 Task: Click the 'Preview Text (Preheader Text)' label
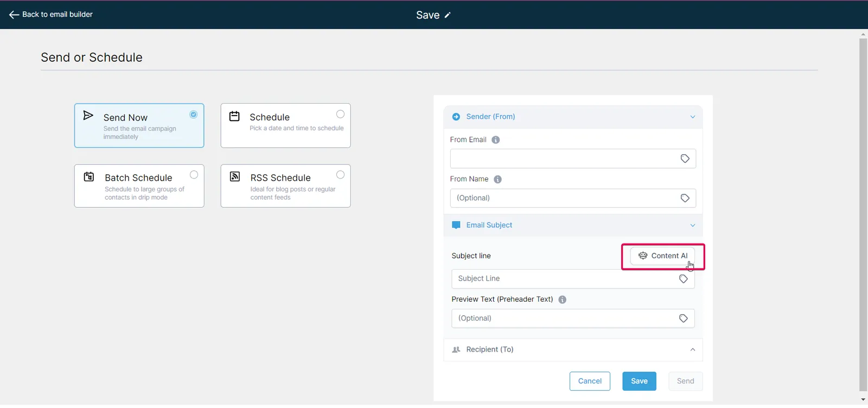pos(502,299)
